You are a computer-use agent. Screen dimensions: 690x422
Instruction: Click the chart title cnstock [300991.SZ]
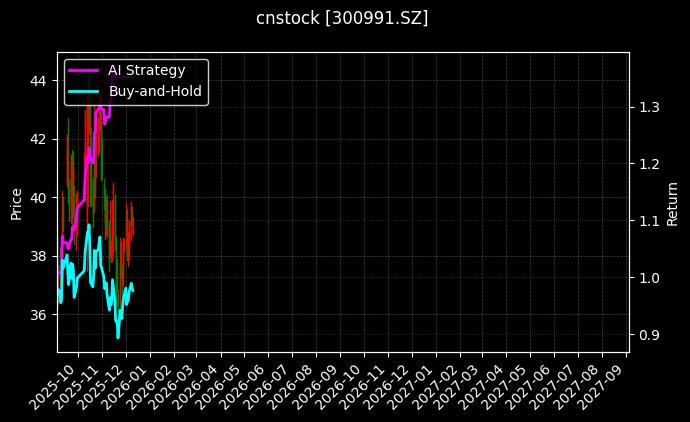click(342, 18)
